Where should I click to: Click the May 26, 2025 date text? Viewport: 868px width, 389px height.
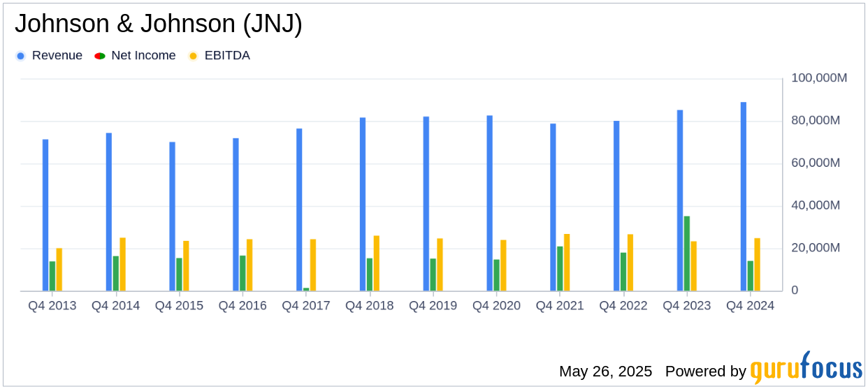coord(605,372)
